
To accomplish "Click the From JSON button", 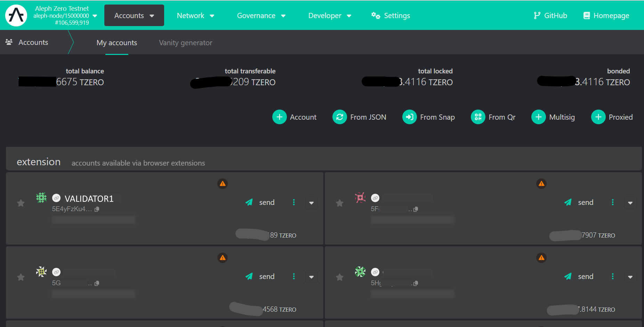I will coord(360,117).
